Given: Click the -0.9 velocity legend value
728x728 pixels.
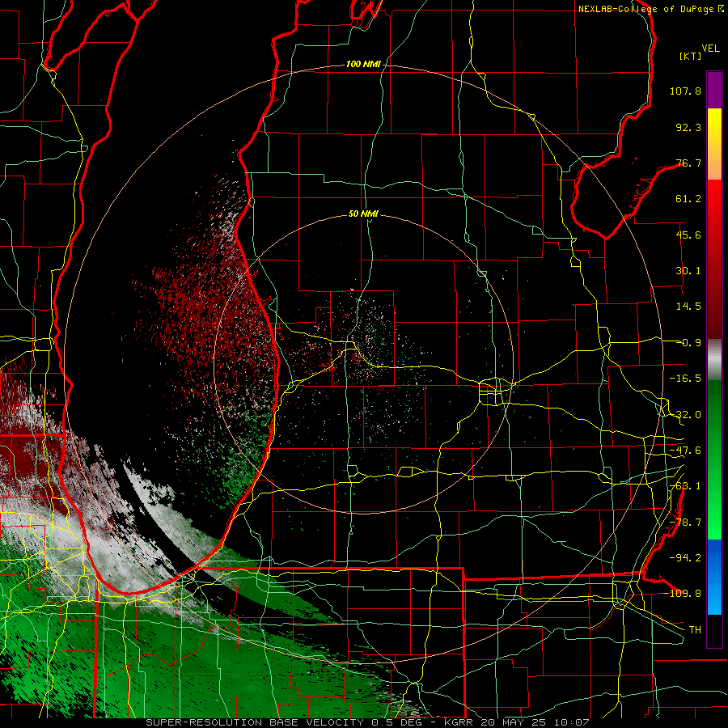Looking at the screenshot, I should (x=689, y=343).
